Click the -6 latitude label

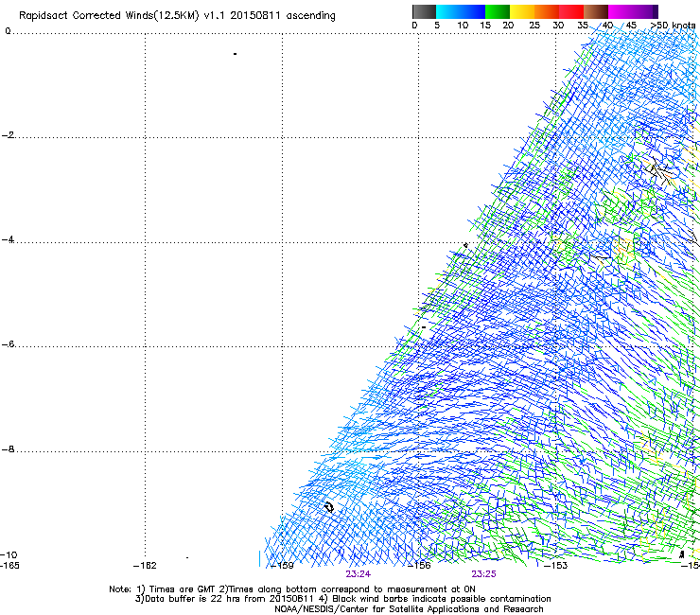click(8, 343)
